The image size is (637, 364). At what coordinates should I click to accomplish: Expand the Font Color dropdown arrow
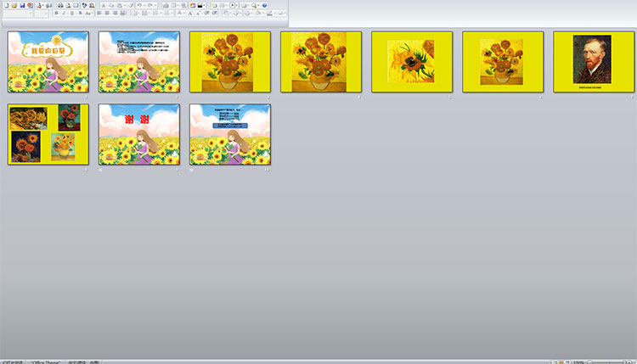click(184, 13)
